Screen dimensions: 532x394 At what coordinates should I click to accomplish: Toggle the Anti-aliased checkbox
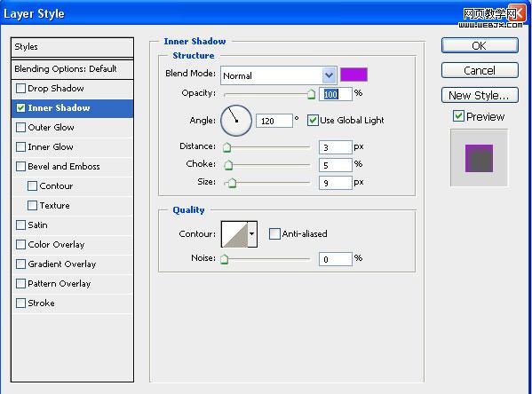274,233
